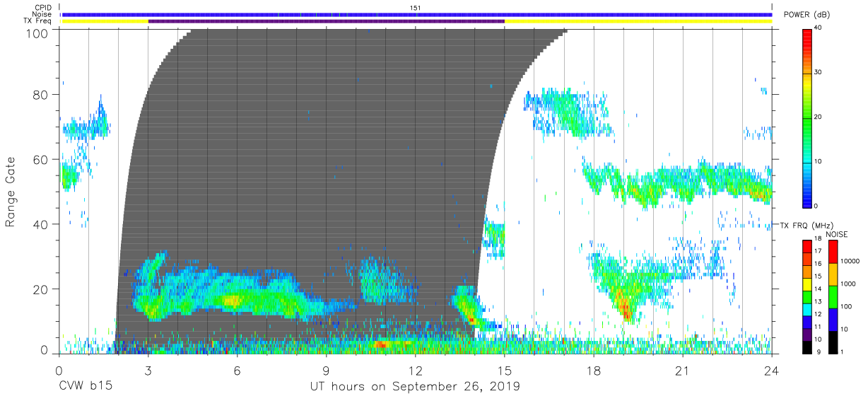The width and height of the screenshot is (868, 401).
Task: Click the 'CVW b15' label
Action: tap(85, 387)
